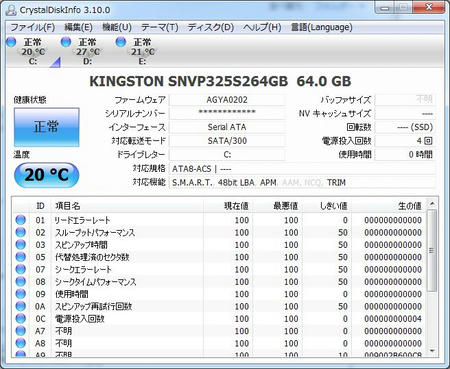Click status orb for attribute A7 不明
This screenshot has width=450, height=369.
click(21, 331)
